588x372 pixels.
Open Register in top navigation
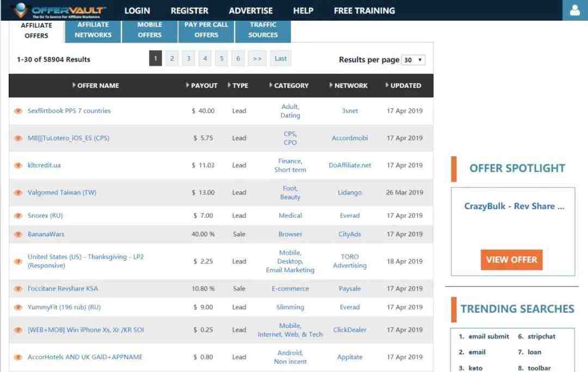click(189, 10)
